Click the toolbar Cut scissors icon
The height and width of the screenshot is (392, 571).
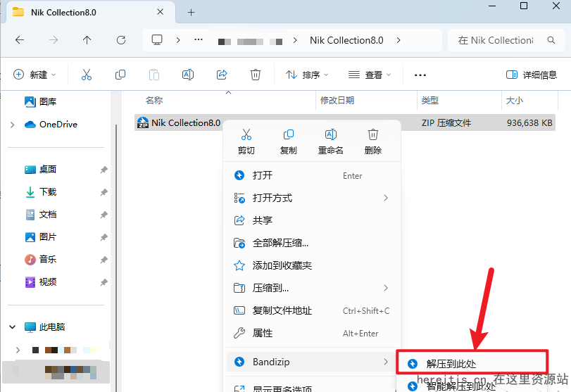[x=87, y=75]
